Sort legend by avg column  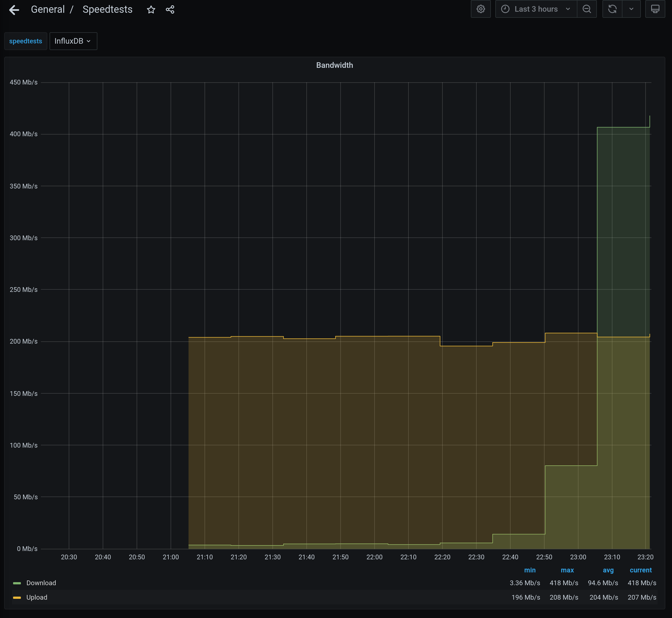608,570
